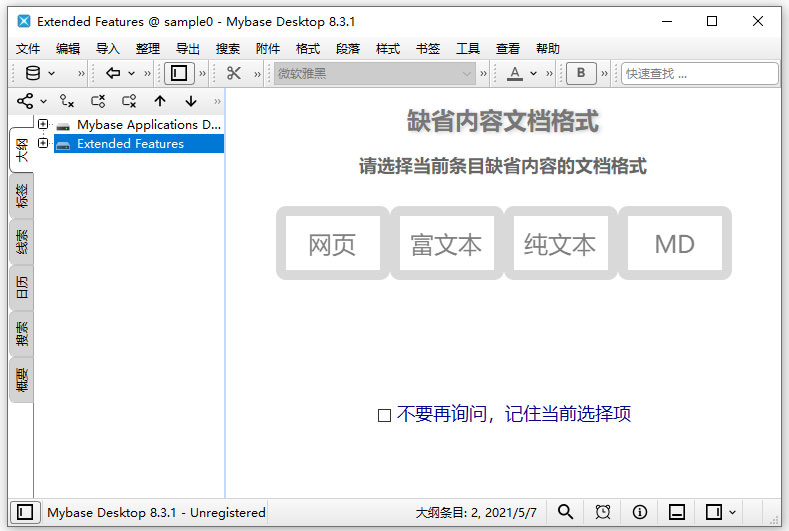Click the 不要再询问，记住当前选择项 link
789x531 pixels.
pos(514,414)
